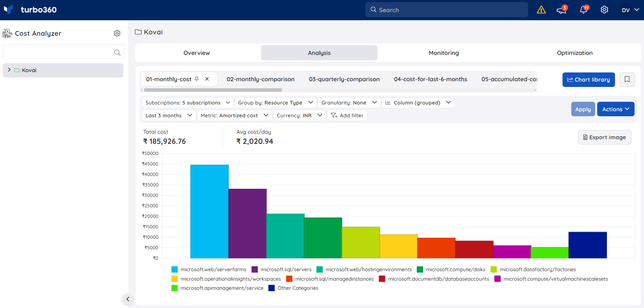Toggle microsoft.documentdb/databaseaccounts legend entry

coord(434,279)
